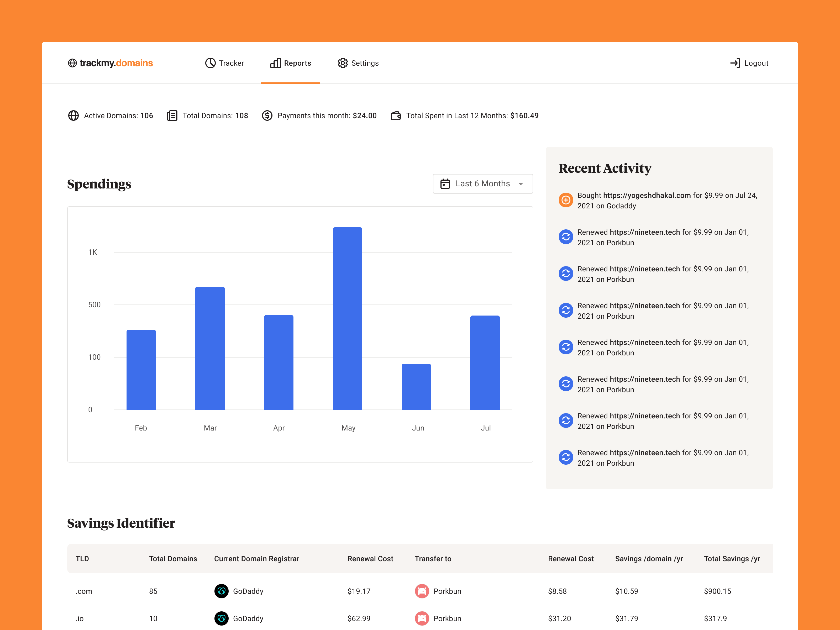Click the trackmy.domains globe logo
The width and height of the screenshot is (840, 630).
pos(72,63)
